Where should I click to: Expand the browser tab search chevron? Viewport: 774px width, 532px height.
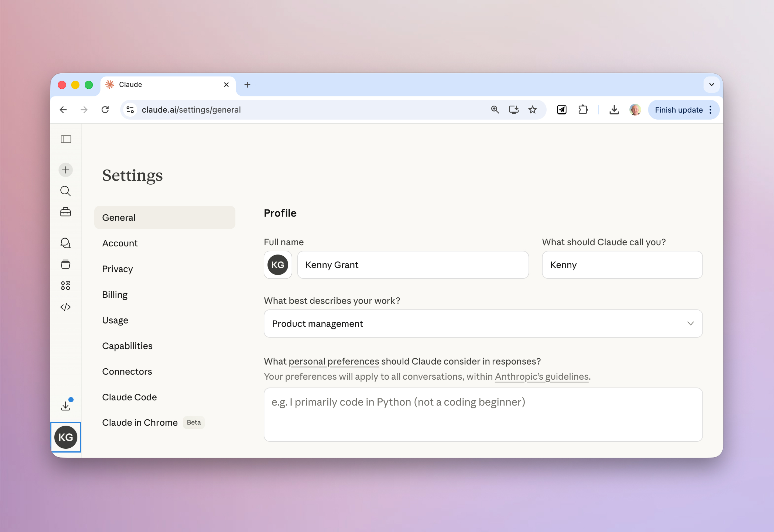(x=711, y=84)
